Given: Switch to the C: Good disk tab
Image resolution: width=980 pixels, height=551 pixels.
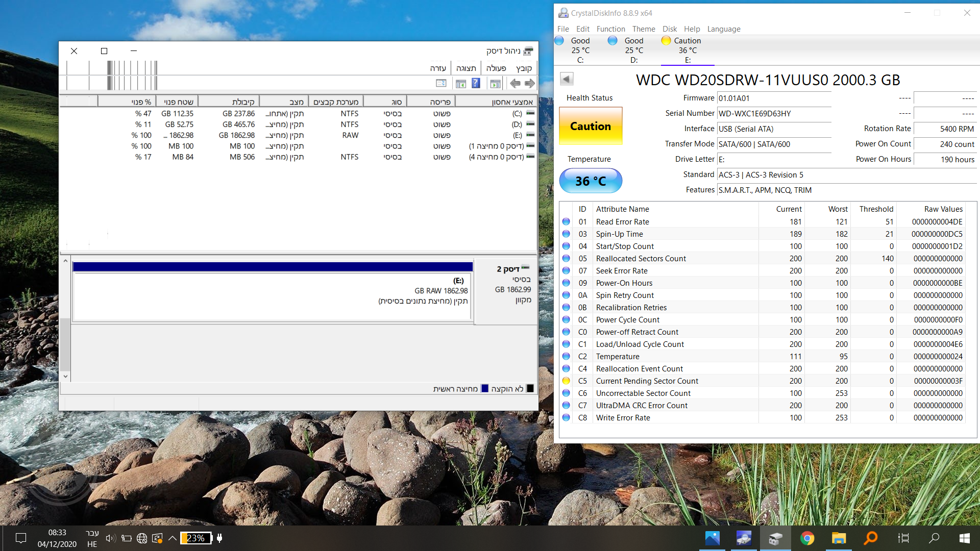Looking at the screenshot, I should [580, 50].
